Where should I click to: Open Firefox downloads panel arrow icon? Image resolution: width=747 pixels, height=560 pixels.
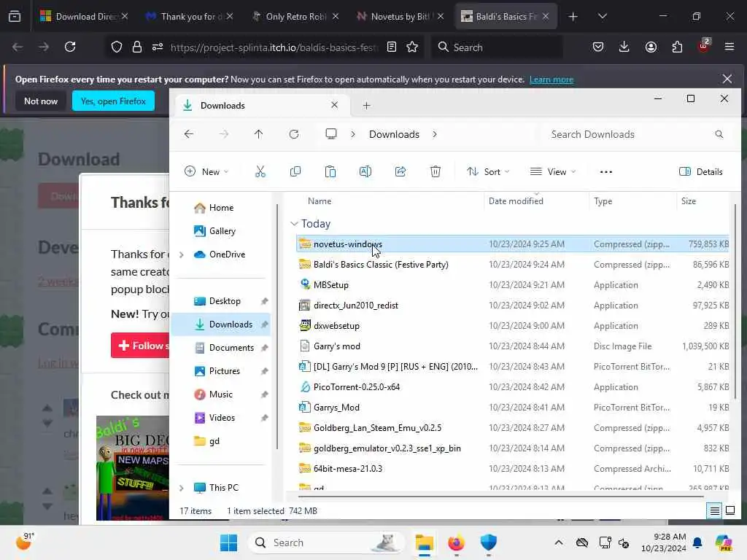[624, 47]
